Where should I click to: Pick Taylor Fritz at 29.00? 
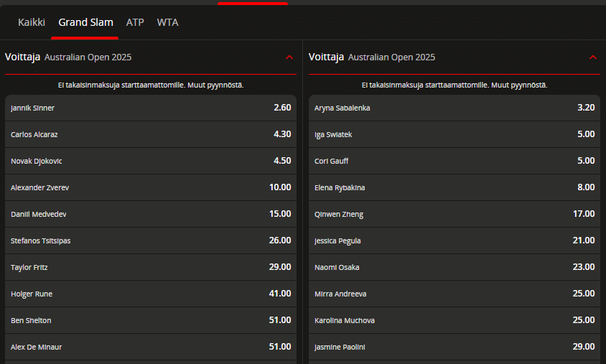(x=151, y=267)
